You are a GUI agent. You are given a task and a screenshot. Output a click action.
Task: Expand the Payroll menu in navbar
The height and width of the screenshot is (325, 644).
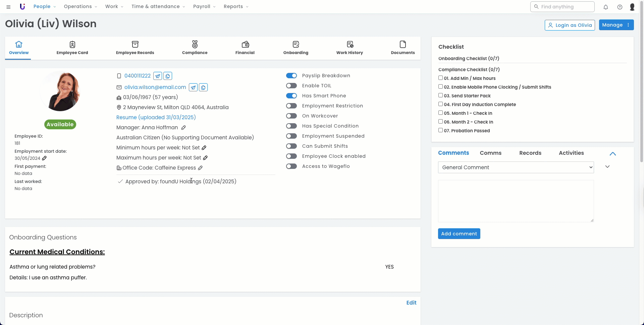(x=204, y=6)
